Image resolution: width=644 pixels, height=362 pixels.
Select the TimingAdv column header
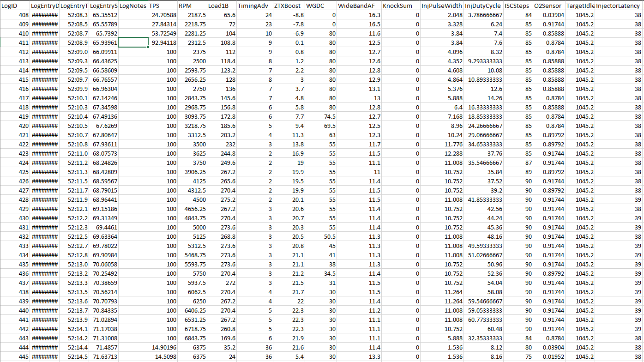pos(253,6)
